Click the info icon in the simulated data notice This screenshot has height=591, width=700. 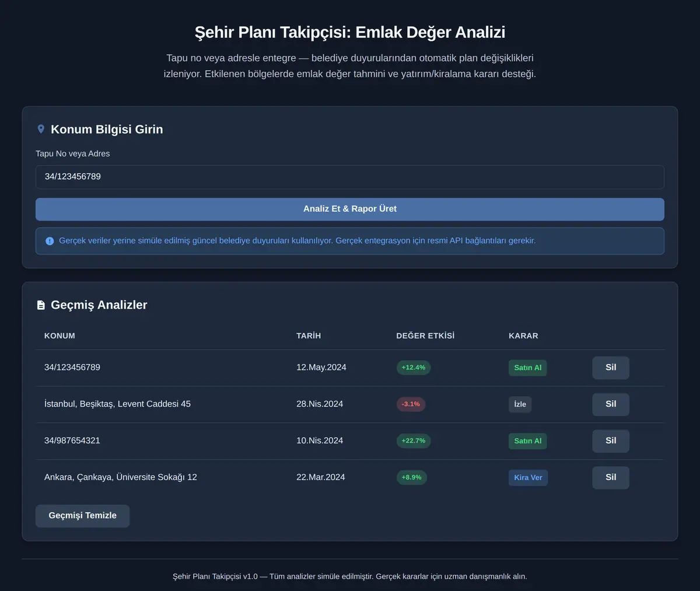click(x=50, y=241)
